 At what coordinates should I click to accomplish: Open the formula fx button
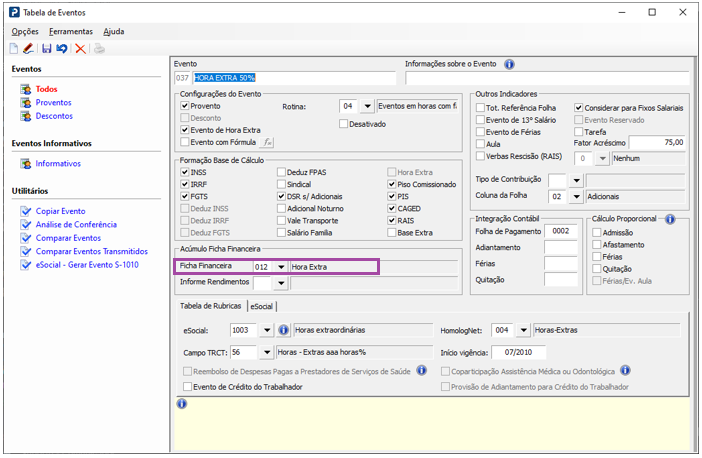268,142
